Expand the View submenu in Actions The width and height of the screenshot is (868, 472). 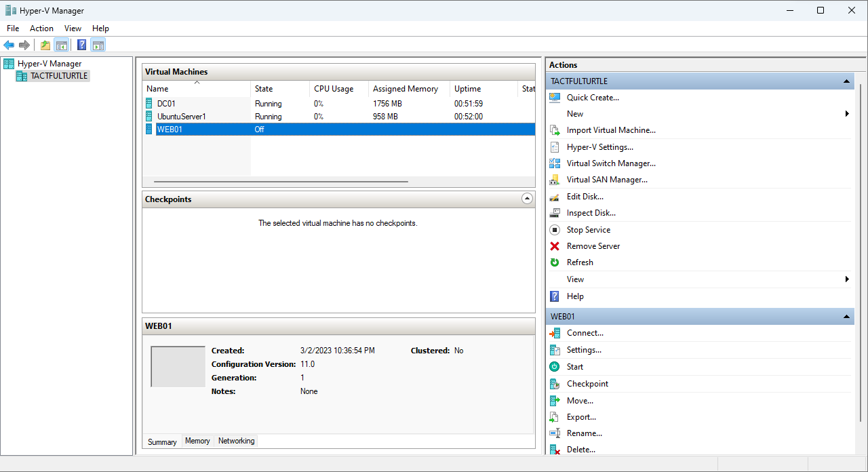(574, 279)
